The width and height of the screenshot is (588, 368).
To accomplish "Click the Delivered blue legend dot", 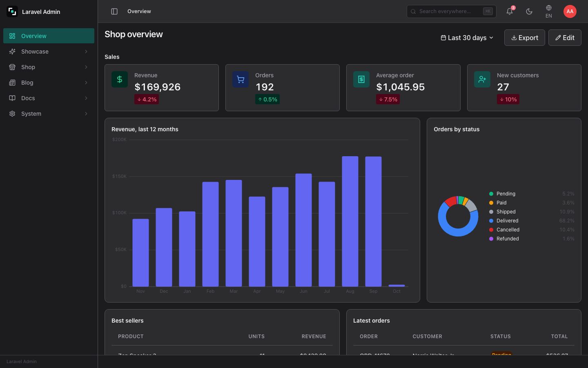I will (x=491, y=221).
